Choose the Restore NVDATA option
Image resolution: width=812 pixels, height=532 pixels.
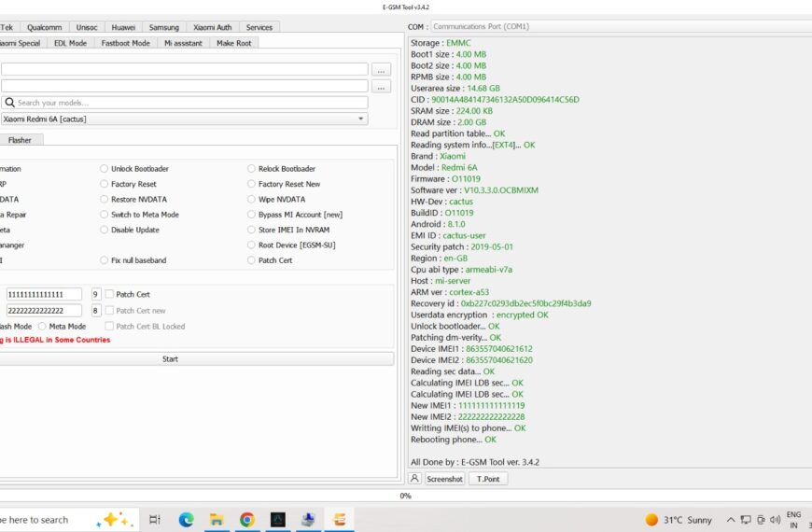click(133, 200)
